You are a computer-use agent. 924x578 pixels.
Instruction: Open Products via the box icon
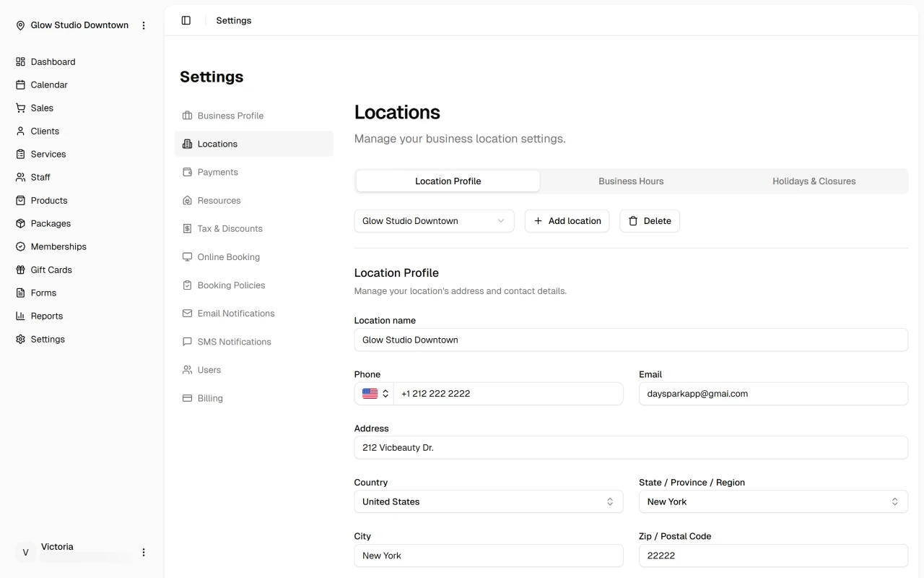(20, 200)
